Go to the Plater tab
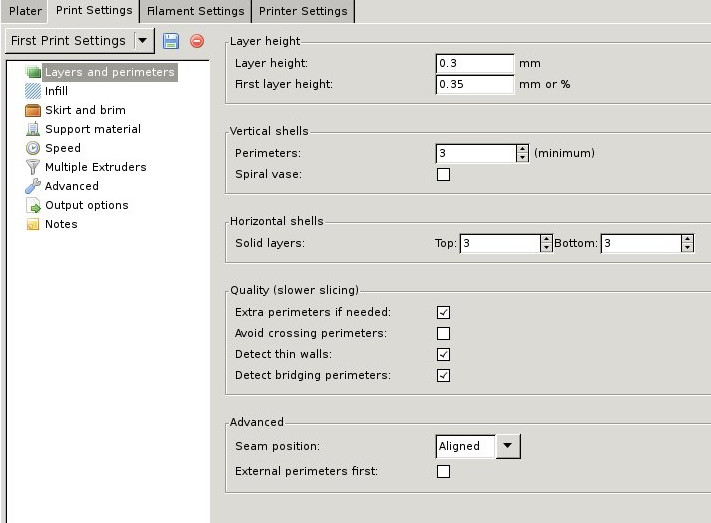This screenshot has height=523, width=711. coord(25,11)
